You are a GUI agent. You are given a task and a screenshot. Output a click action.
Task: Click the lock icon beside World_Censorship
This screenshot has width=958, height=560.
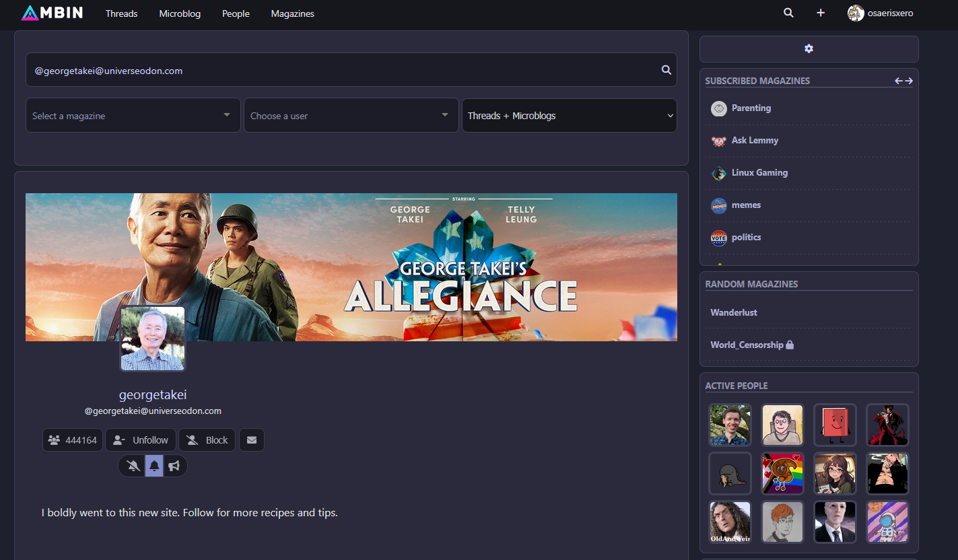tap(790, 345)
